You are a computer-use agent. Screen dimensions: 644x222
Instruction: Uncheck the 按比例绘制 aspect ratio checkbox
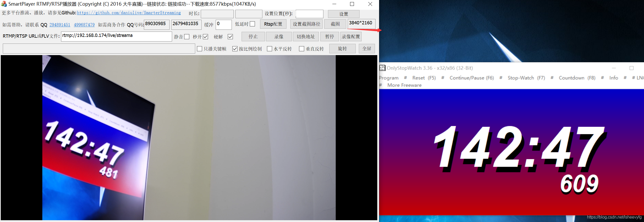tap(235, 49)
